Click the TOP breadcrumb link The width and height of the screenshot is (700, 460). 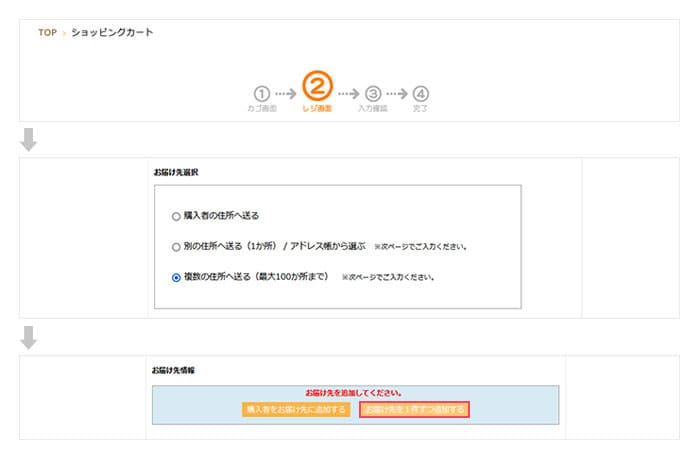coord(47,33)
